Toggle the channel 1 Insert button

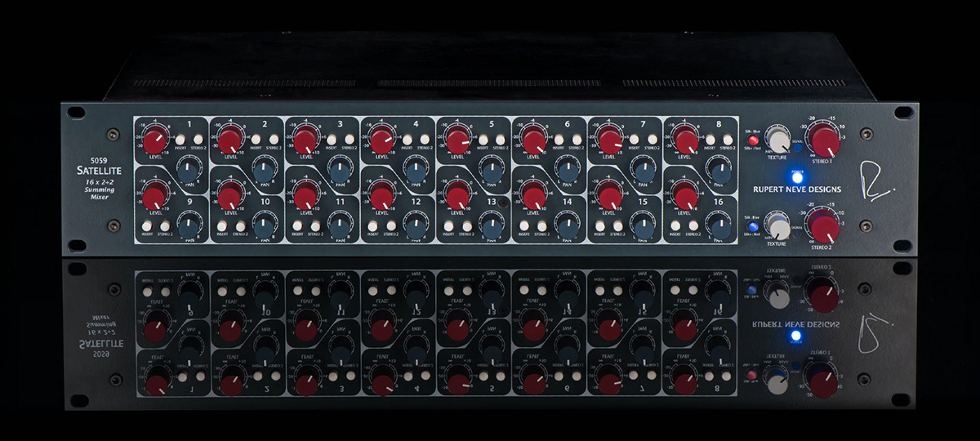tap(181, 140)
